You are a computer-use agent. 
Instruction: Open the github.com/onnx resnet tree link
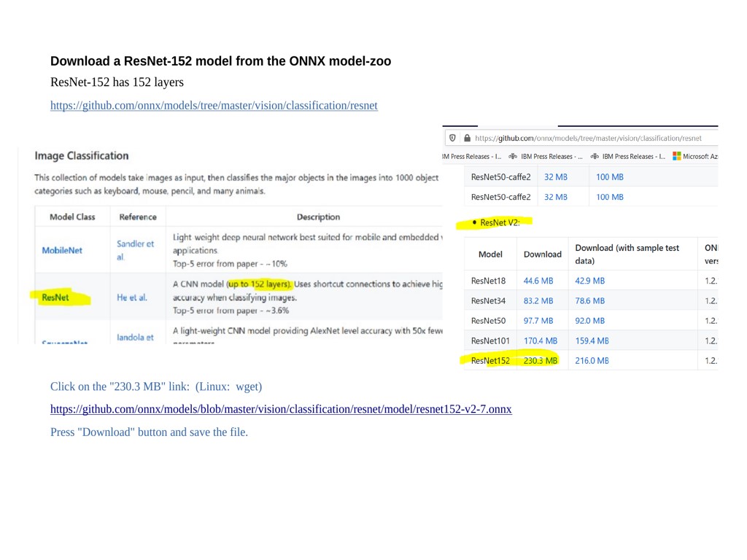[214, 106]
